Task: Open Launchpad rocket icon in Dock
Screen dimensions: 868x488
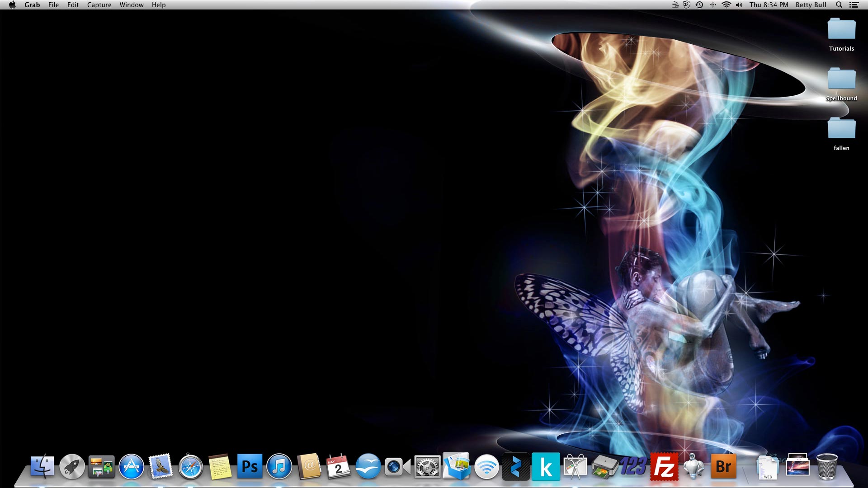Action: pyautogui.click(x=72, y=467)
